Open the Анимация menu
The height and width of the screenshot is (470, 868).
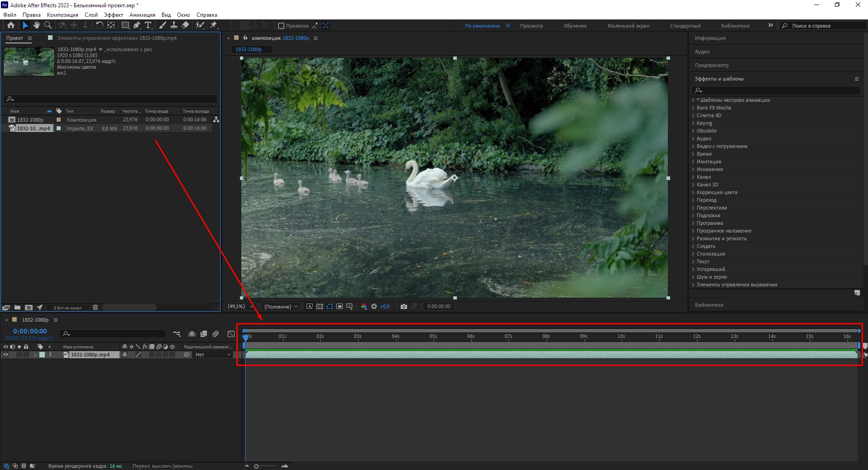click(x=142, y=15)
